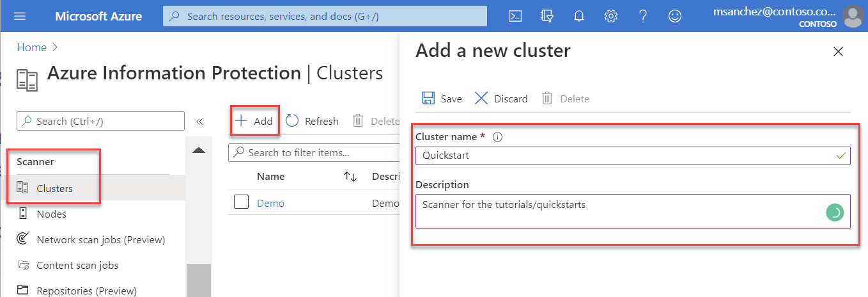Open the hamburger portal menu
The width and height of the screenshot is (868, 297).
tap(20, 16)
